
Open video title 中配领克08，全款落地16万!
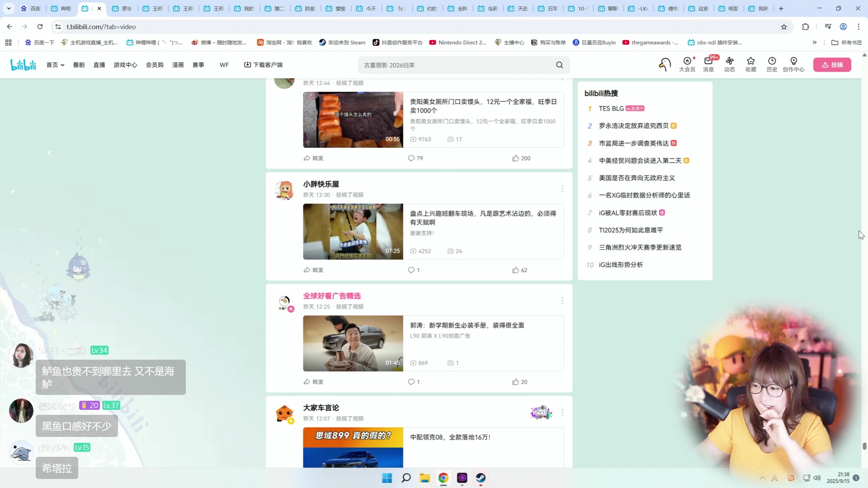tap(450, 437)
